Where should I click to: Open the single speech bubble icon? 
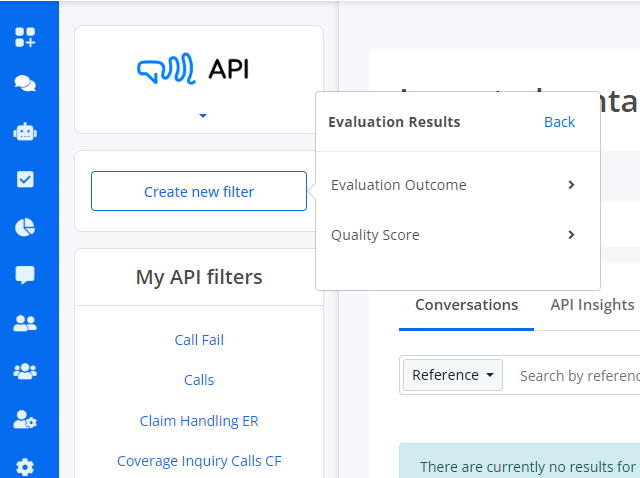[x=25, y=275]
